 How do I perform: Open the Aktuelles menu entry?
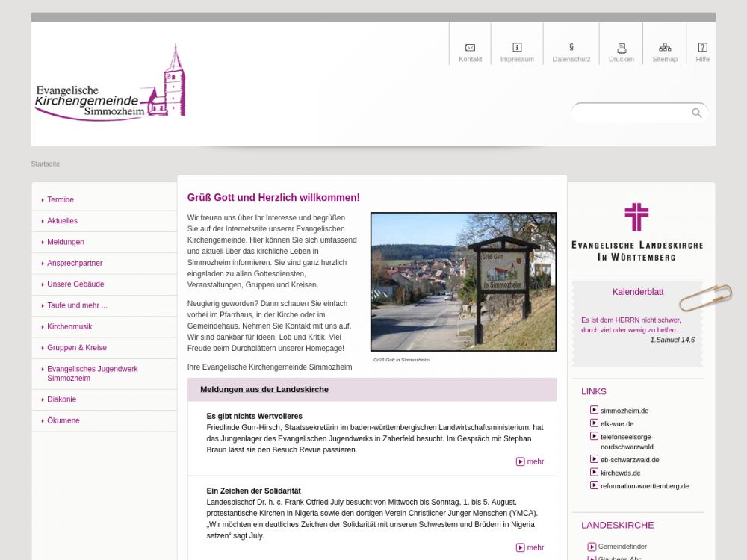(62, 221)
